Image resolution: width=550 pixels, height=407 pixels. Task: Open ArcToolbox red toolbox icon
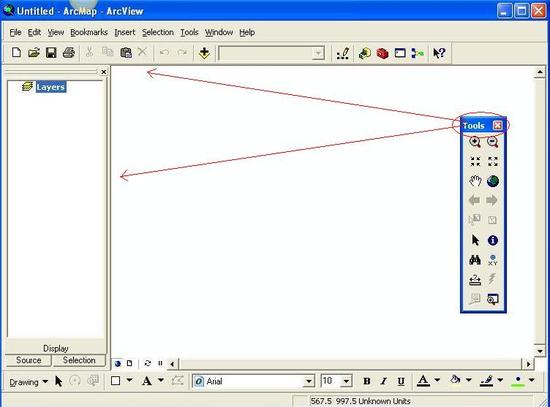[382, 53]
